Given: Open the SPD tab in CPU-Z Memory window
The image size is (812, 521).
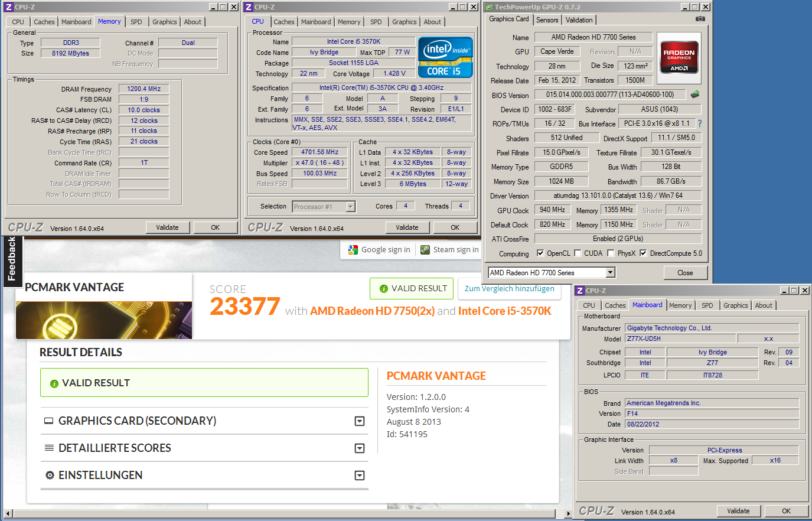Looking at the screenshot, I should (136, 22).
